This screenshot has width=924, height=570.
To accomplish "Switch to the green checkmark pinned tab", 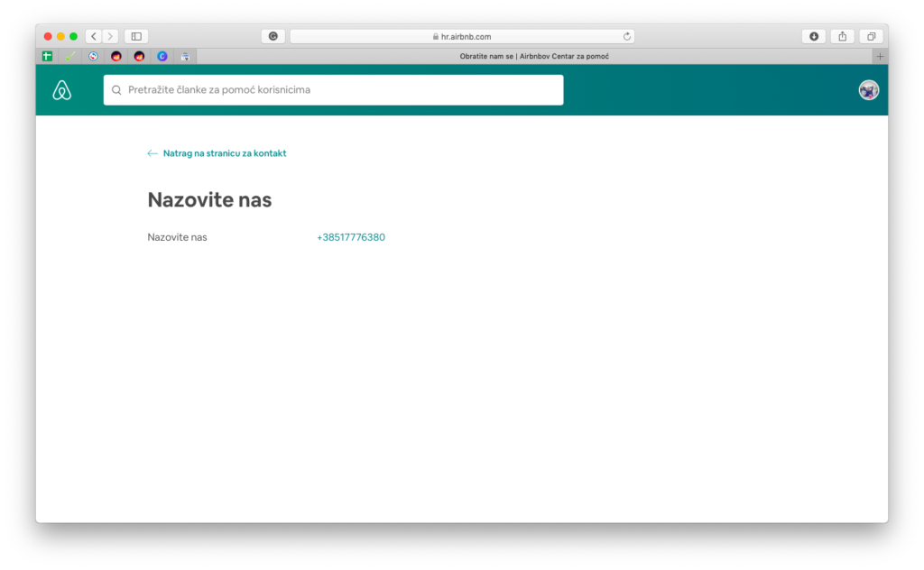I will 70,57.
